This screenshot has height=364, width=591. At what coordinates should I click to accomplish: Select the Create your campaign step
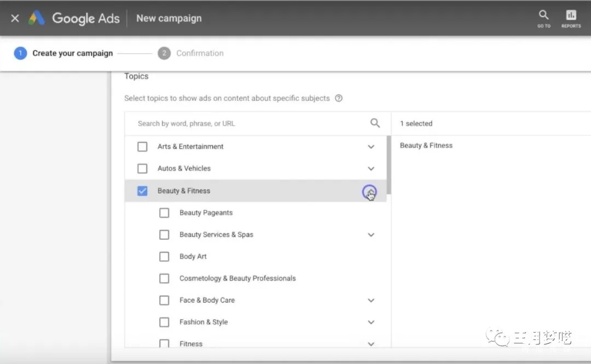[x=72, y=53]
